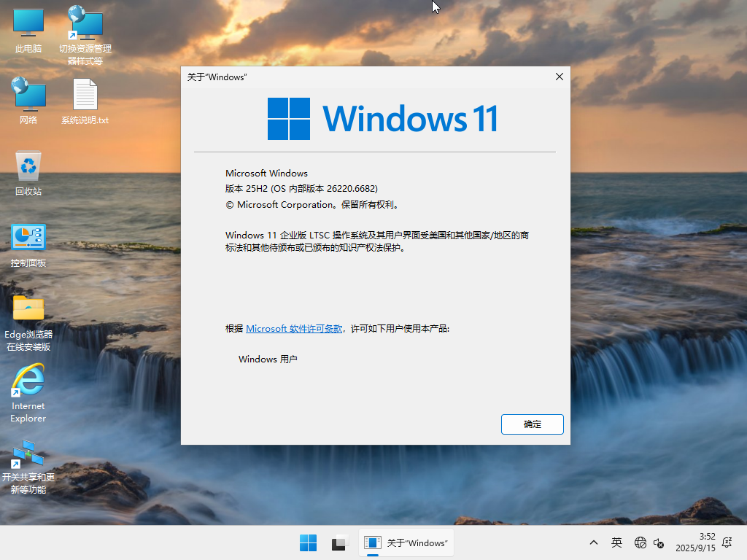Click the "Windows 用户" licensee text
The height and width of the screenshot is (560, 747).
point(268,359)
